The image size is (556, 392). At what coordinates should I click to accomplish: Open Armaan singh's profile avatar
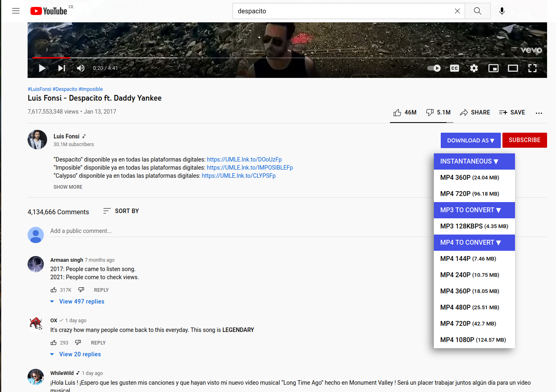36,264
